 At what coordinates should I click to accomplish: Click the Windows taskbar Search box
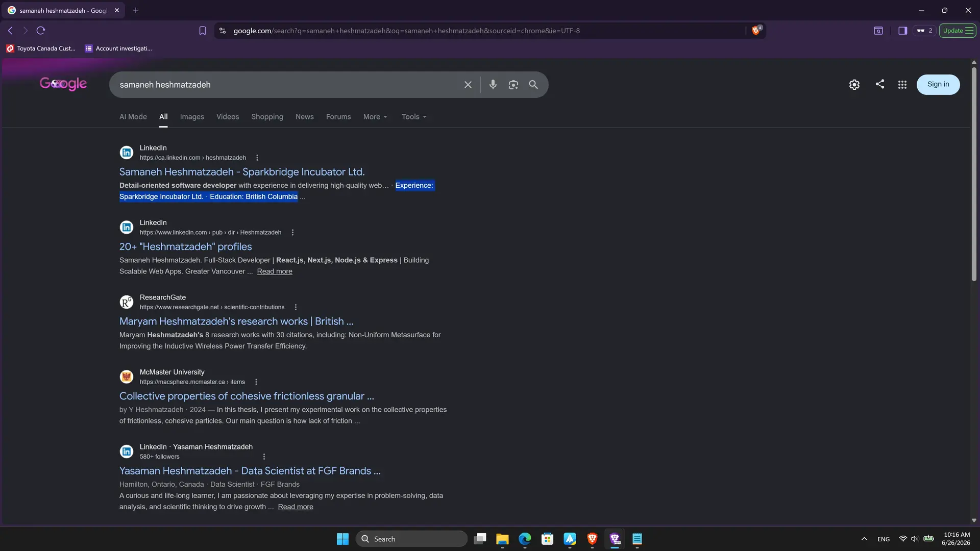click(x=411, y=539)
